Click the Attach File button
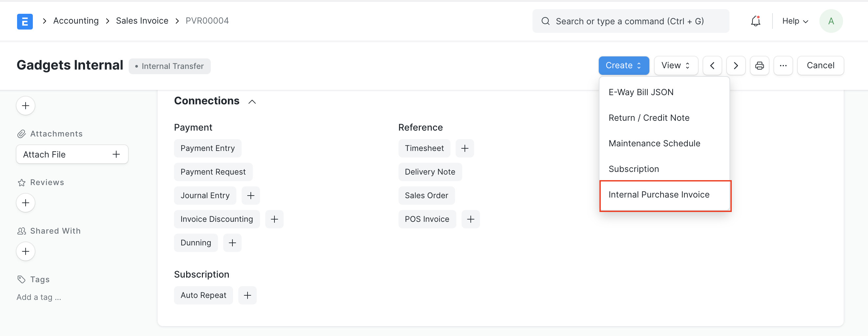Screen dimensions: 868x336 72,155
